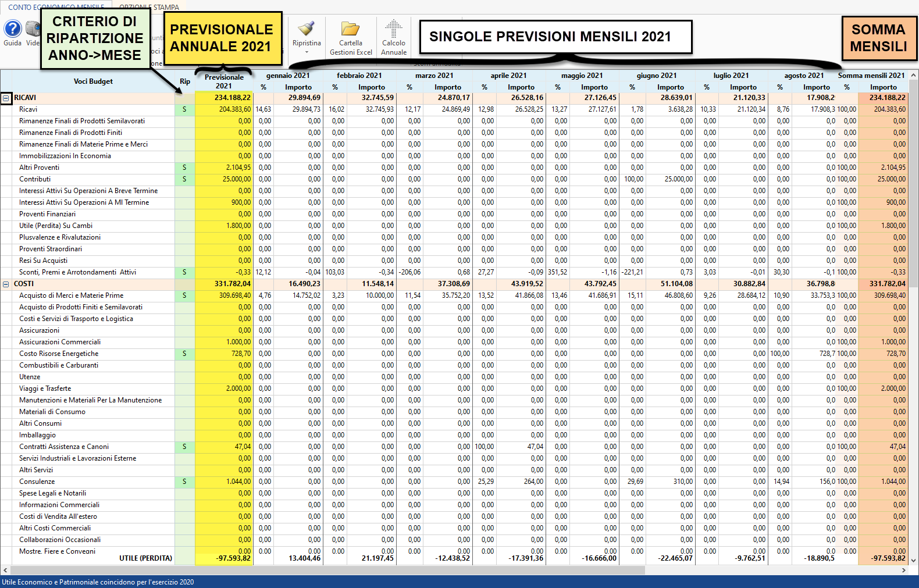Collapse the RICAVI group

pyautogui.click(x=6, y=98)
